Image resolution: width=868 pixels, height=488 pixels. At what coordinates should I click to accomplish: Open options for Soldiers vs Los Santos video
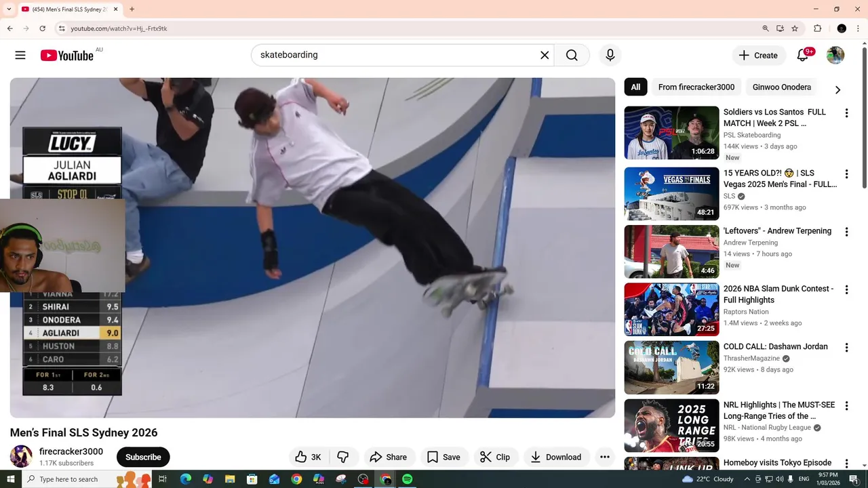tap(846, 113)
